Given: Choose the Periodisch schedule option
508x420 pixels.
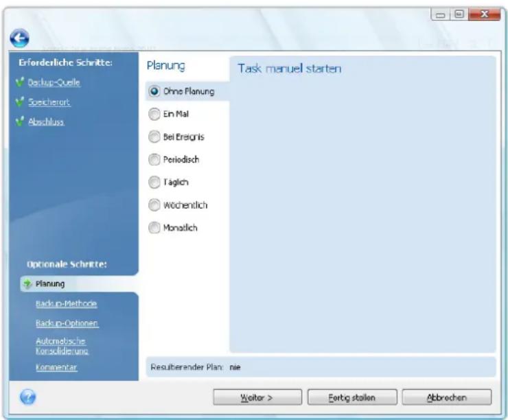Looking at the screenshot, I should [x=154, y=159].
